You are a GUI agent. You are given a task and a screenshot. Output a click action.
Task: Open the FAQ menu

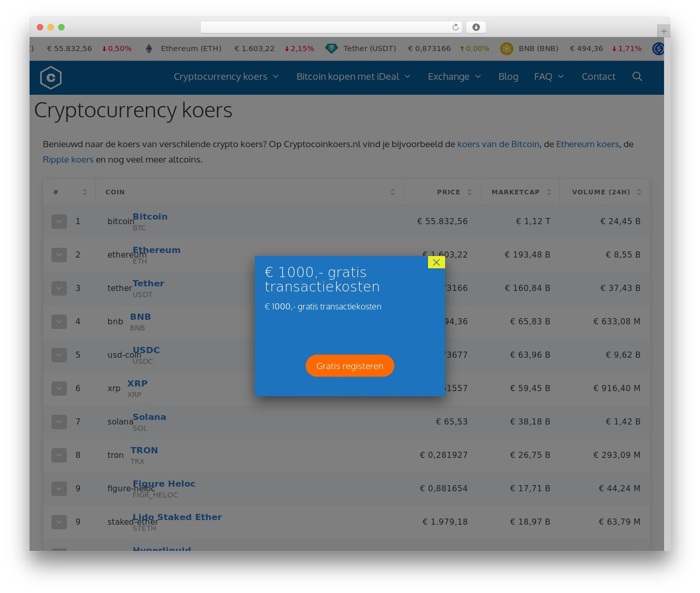tap(549, 77)
